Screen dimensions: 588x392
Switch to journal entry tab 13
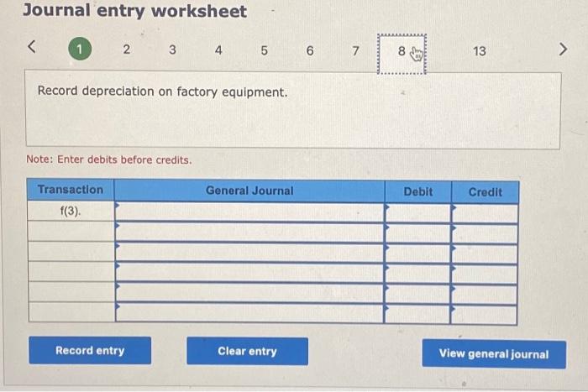tap(480, 51)
